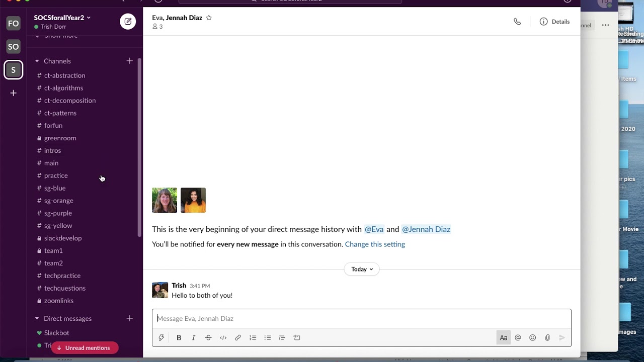Insert a link with chain icon
The height and width of the screenshot is (362, 644).
(238, 338)
